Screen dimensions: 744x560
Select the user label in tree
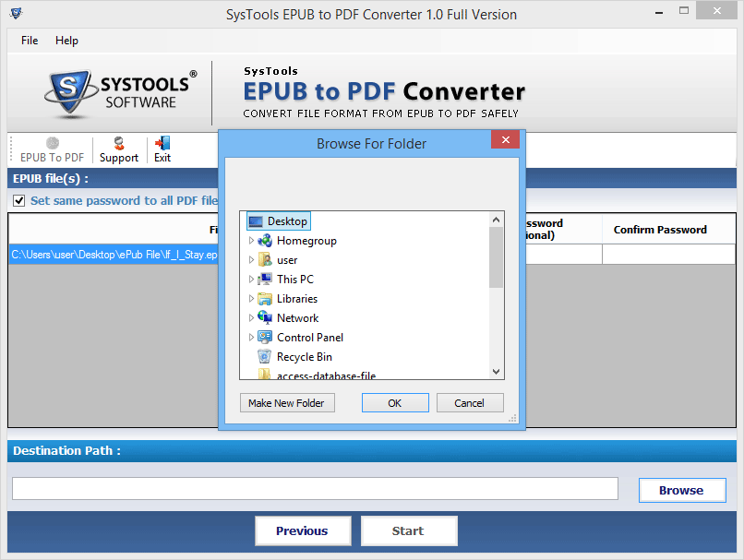click(287, 260)
